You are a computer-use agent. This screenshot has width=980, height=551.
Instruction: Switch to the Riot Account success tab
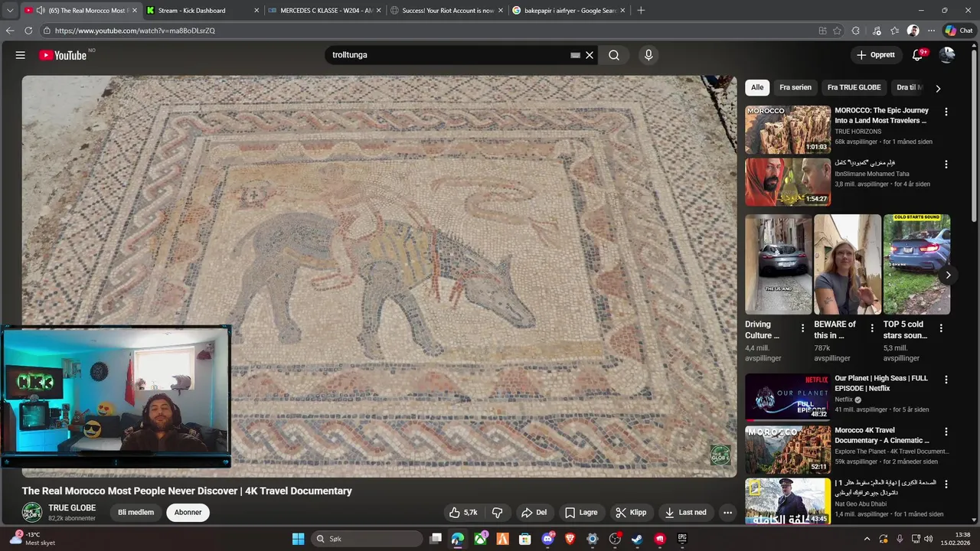(x=447, y=11)
